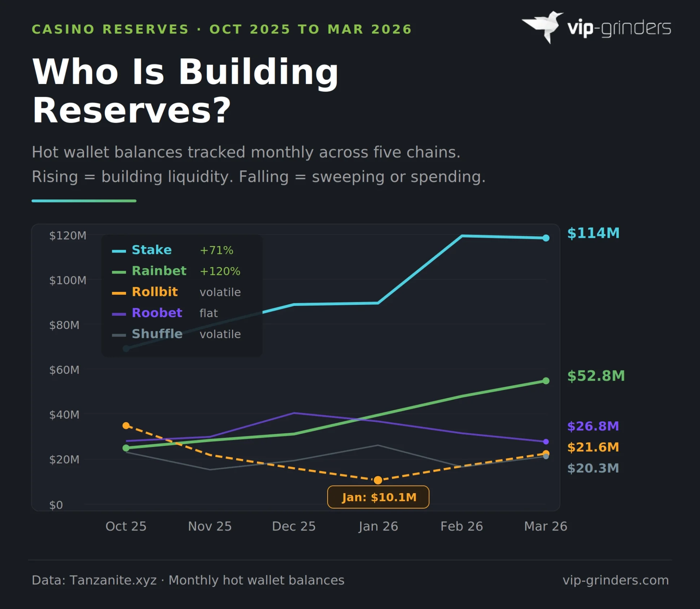The height and width of the screenshot is (609, 700).
Task: Click the $20M y-axis label
Action: (x=64, y=460)
